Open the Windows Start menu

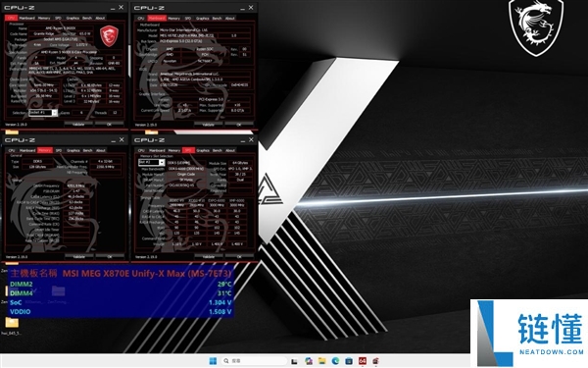click(x=213, y=361)
